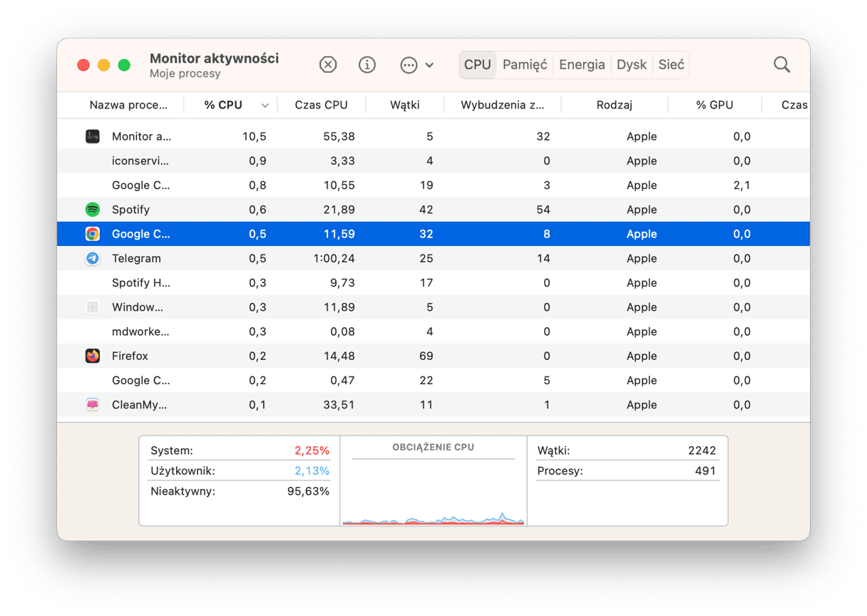Image resolution: width=867 pixels, height=616 pixels.
Task: Click the Moje procesy subtitle
Action: point(185,73)
